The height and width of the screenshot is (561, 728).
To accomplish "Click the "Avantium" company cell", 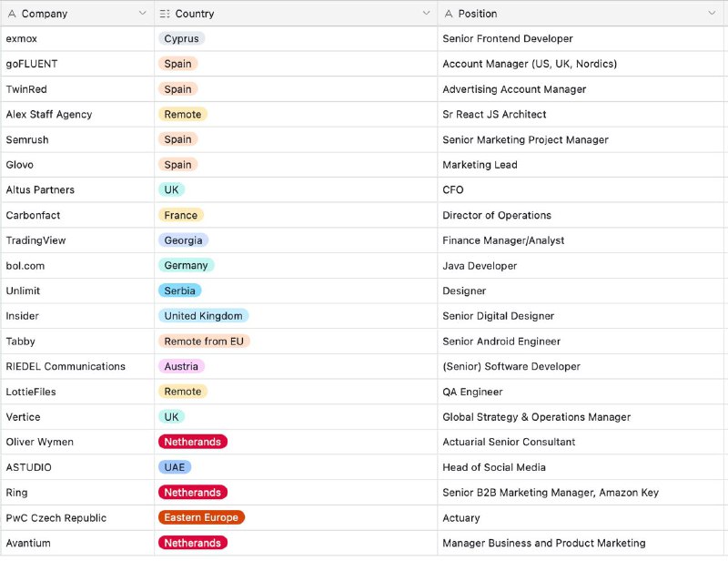I will pos(77,543).
